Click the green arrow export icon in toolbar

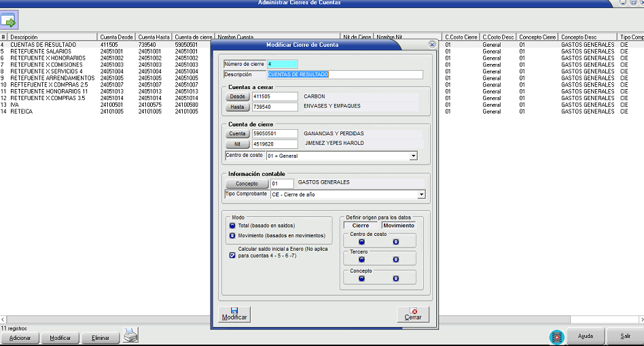[x=10, y=20]
